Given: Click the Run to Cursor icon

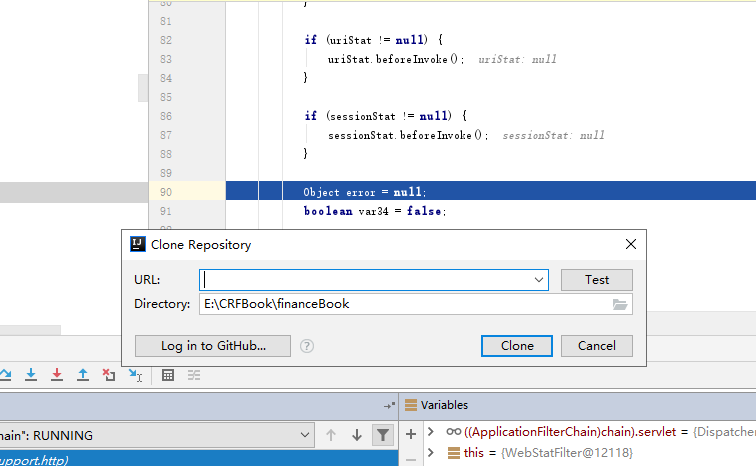Looking at the screenshot, I should (135, 375).
